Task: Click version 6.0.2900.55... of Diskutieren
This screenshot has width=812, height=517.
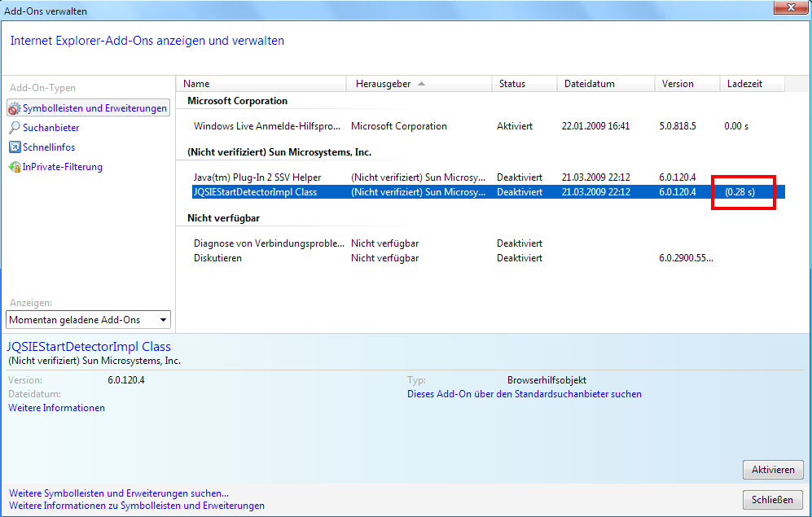Action: (x=686, y=258)
